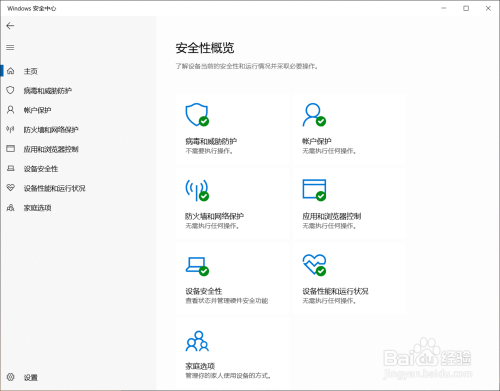Maximize the Windows 安全中心 window
500x391 pixels.
tap(466, 8)
